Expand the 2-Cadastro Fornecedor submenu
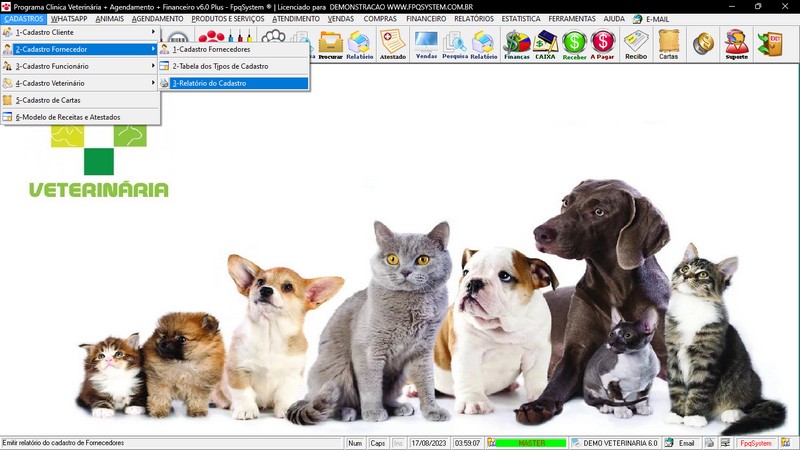 (x=80, y=49)
